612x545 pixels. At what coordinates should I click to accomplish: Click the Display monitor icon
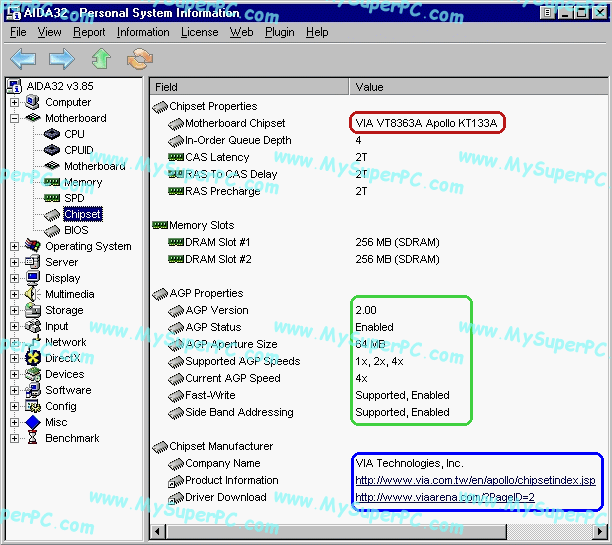(x=32, y=278)
